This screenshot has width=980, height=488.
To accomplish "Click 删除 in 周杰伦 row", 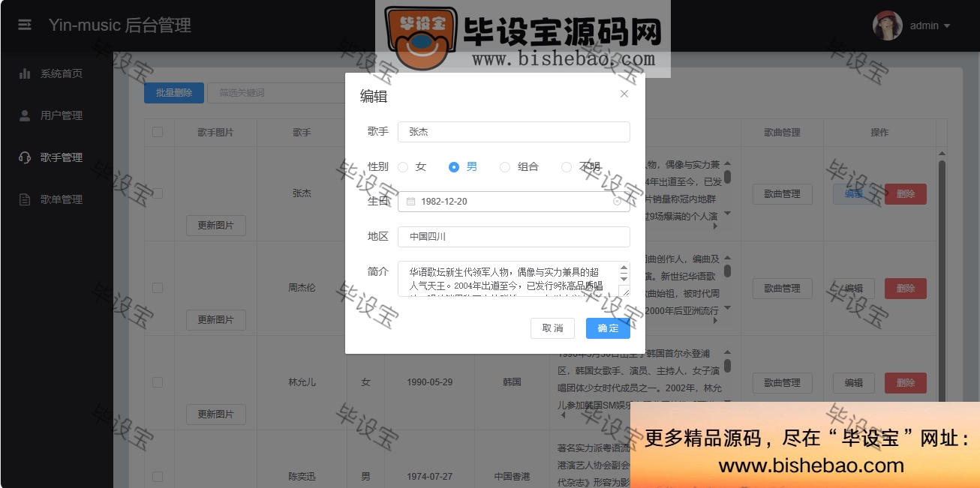I will tap(906, 288).
